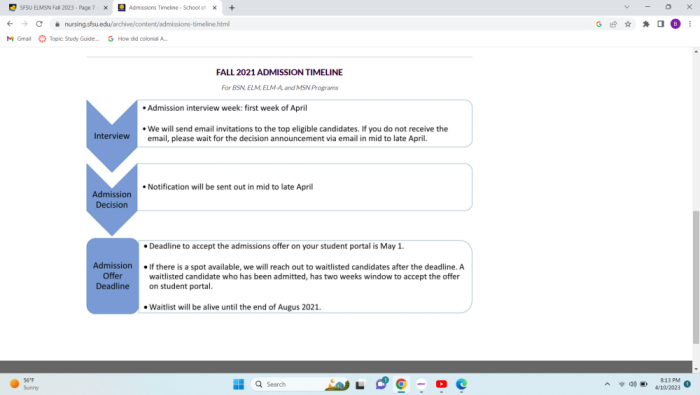Screen dimensions: 700x395
Task: Open the purple app beside Chrome in taskbar
Action: [x=421, y=384]
